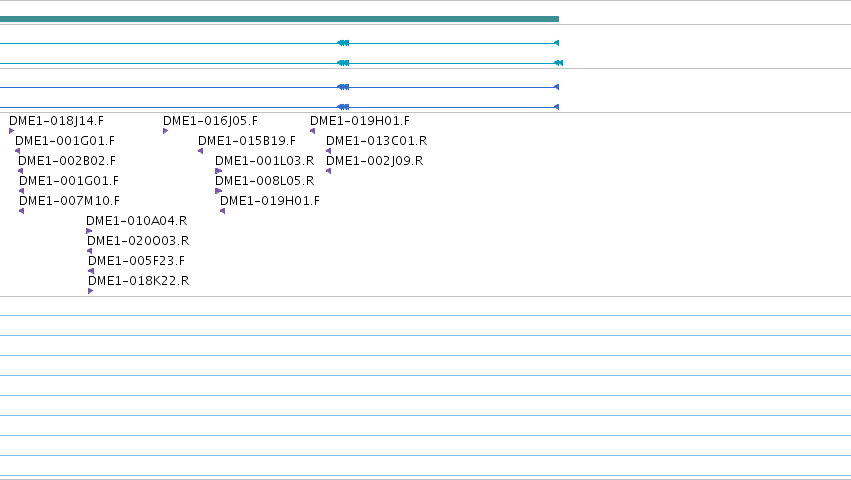The height and width of the screenshot is (480, 851).
Task: Select DME1-001G01.F label directly below DME1-018J14.F
Action: pyautogui.click(x=65, y=141)
